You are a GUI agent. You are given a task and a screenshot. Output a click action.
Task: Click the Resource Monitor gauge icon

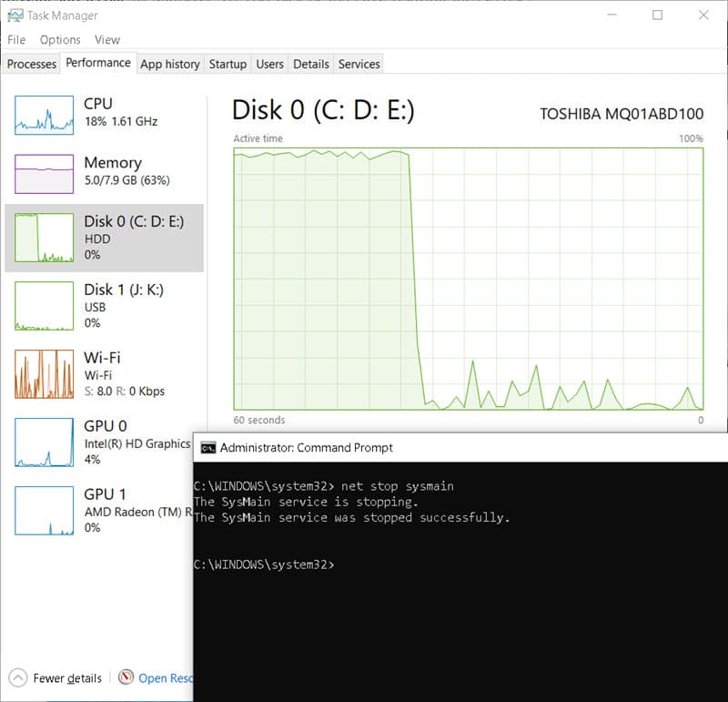[x=126, y=677]
